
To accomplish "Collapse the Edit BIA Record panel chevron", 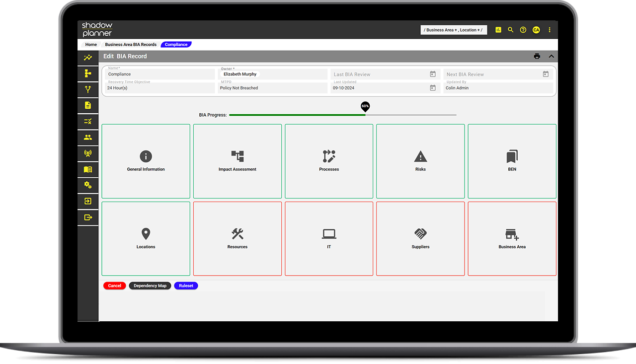I will (551, 56).
